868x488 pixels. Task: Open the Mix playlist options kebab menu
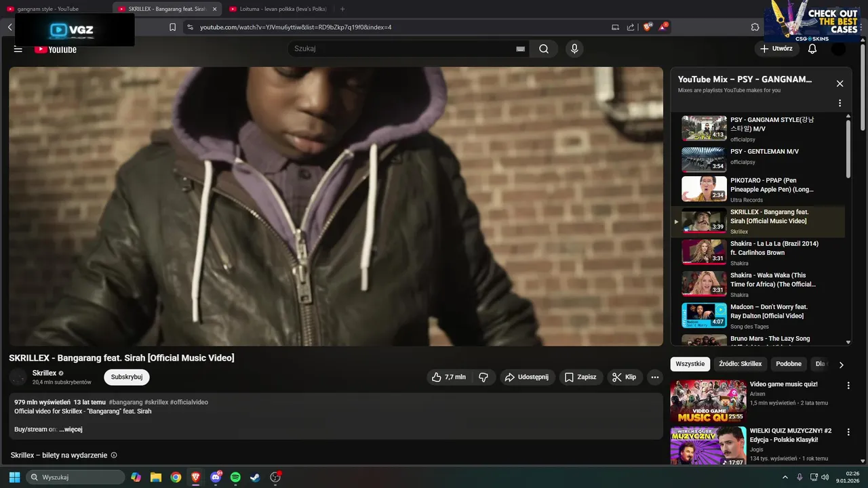pos(840,103)
